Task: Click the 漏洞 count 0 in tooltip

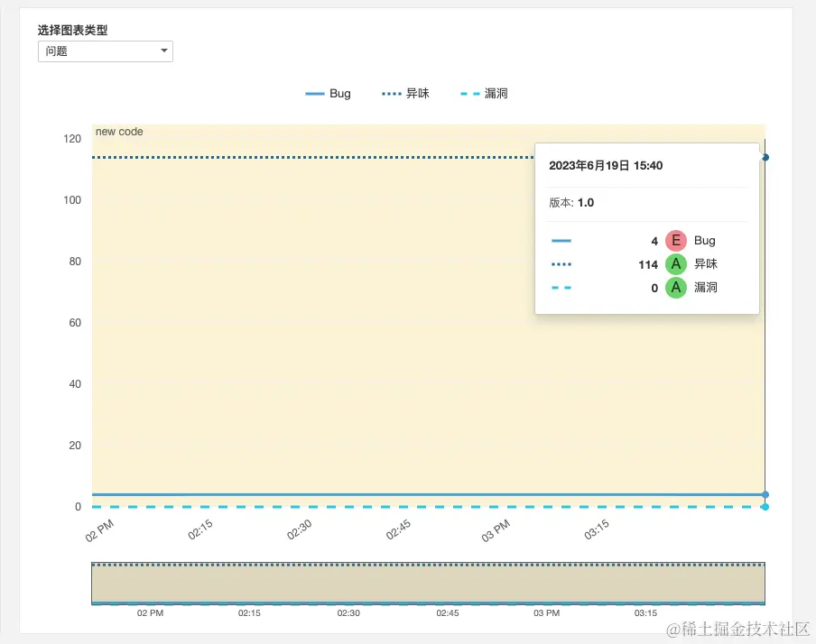Action: tap(654, 289)
